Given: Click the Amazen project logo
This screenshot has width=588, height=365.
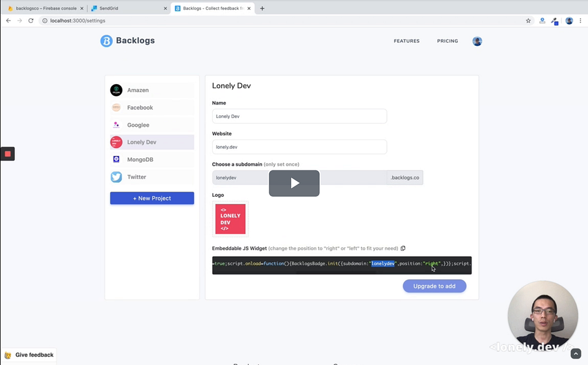Looking at the screenshot, I should (116, 90).
